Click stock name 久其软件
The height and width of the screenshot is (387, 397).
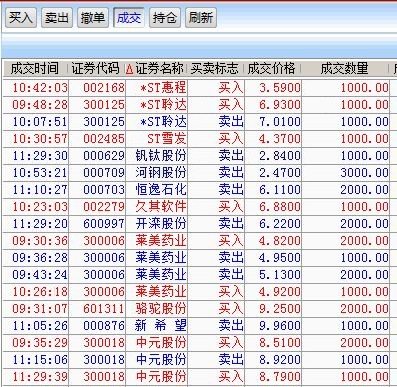(161, 207)
